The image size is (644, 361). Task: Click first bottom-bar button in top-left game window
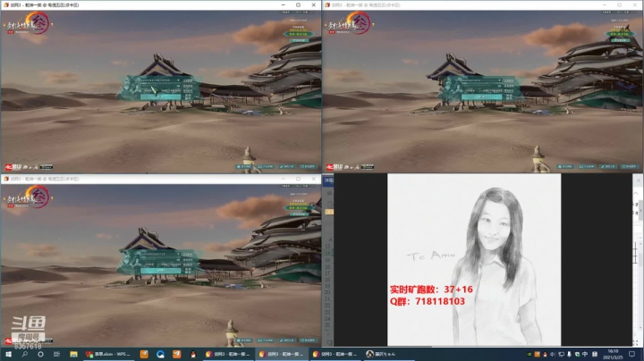(x=244, y=166)
